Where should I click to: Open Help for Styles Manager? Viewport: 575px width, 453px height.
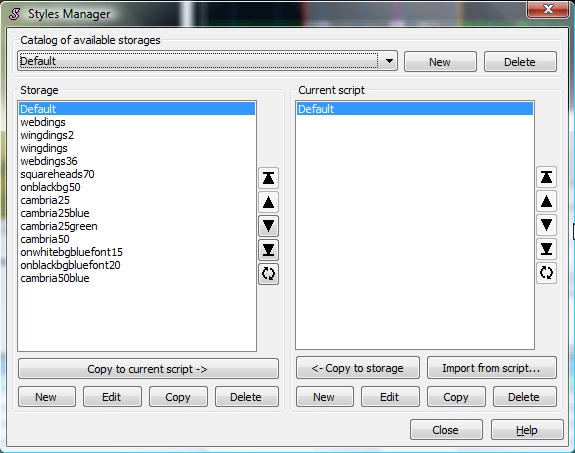click(527, 430)
